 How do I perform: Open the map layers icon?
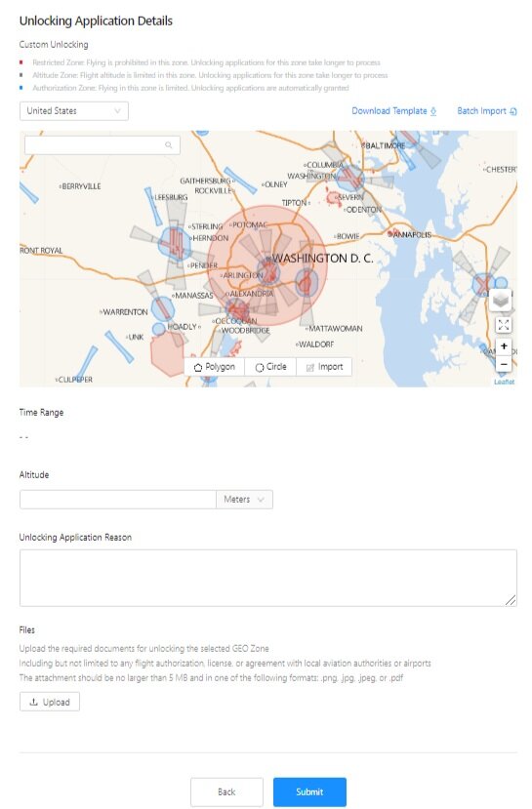coord(501,300)
